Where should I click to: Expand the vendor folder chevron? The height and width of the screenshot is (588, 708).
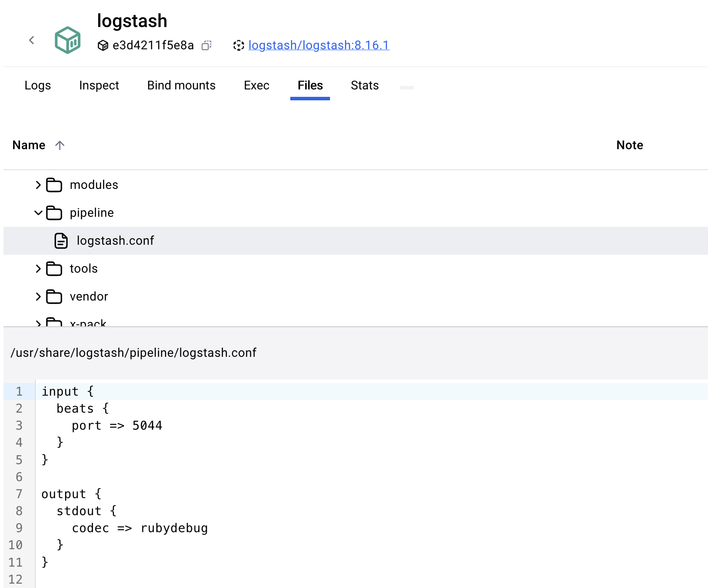click(38, 297)
